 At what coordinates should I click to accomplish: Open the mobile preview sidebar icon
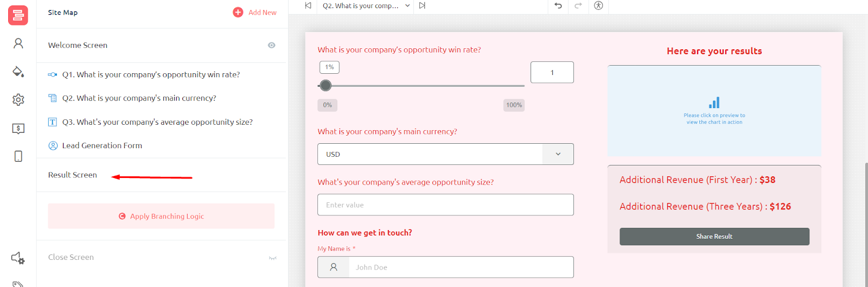pyautogui.click(x=18, y=156)
